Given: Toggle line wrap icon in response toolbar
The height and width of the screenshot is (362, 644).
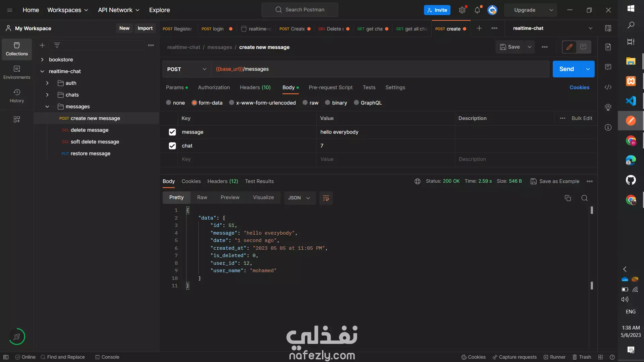Looking at the screenshot, I should coord(326,198).
